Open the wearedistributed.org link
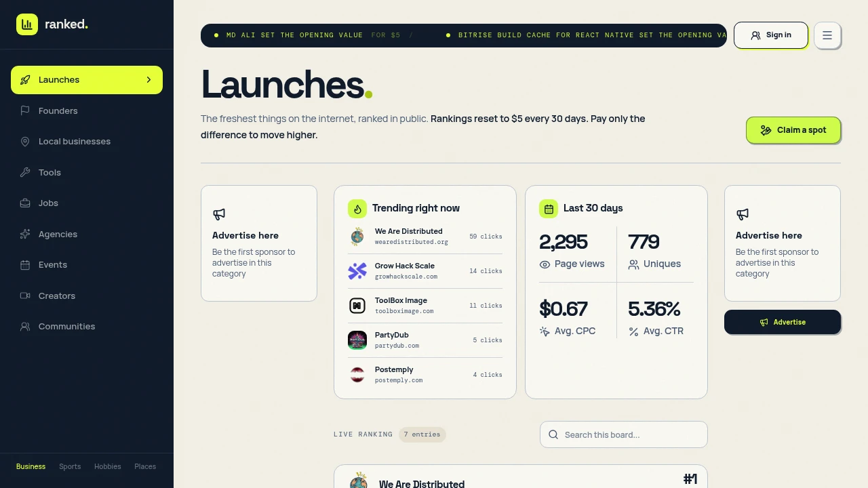The image size is (868, 488). click(x=412, y=242)
